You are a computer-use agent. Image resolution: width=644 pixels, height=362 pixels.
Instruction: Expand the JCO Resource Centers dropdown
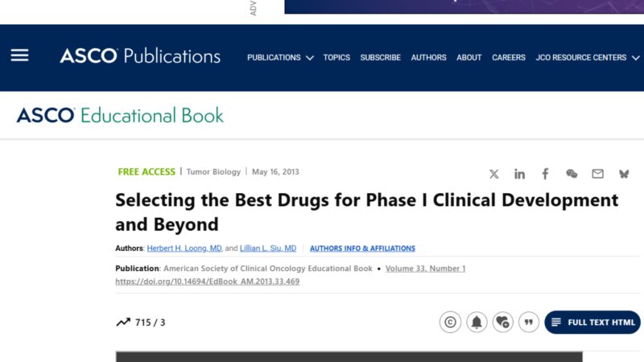coord(586,58)
